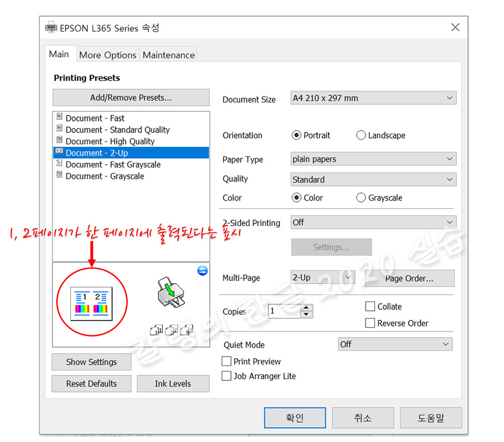This screenshot has height=442, width=504.
Task: Expand the Multi-Page 2-Up dropdown
Action: (323, 277)
